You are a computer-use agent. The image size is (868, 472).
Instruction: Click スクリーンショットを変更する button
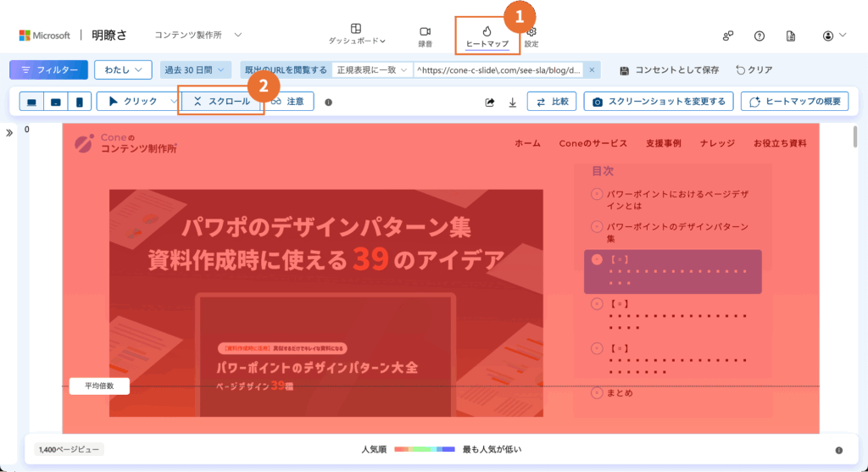coord(658,102)
